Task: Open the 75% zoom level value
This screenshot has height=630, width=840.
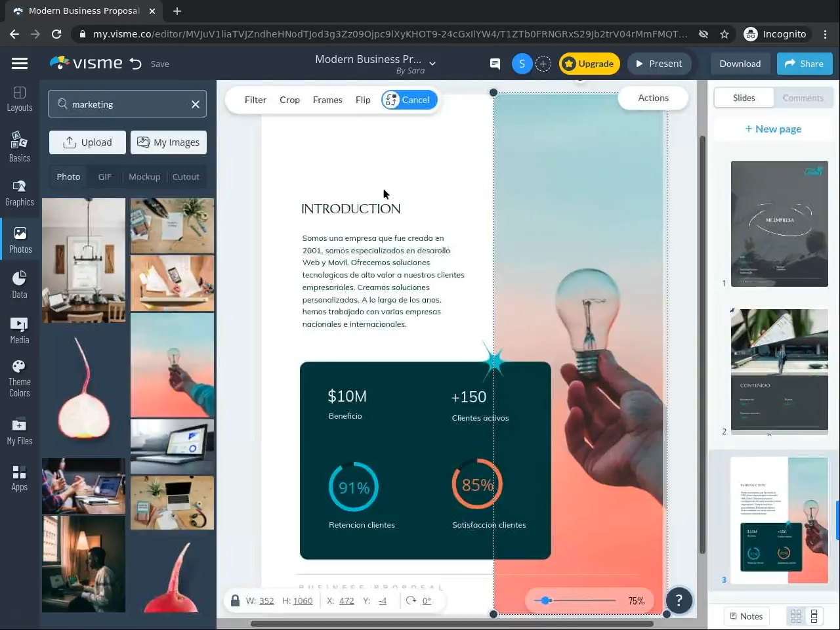Action: (x=636, y=600)
